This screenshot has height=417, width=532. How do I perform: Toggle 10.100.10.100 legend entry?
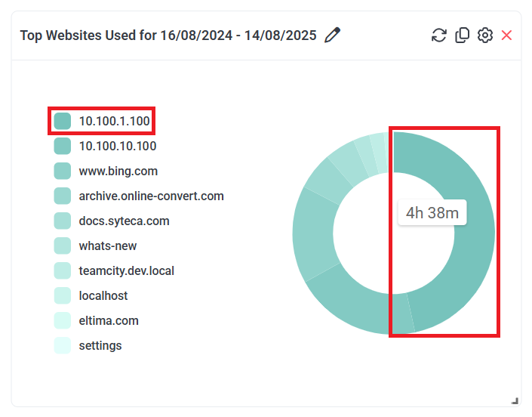(117, 146)
